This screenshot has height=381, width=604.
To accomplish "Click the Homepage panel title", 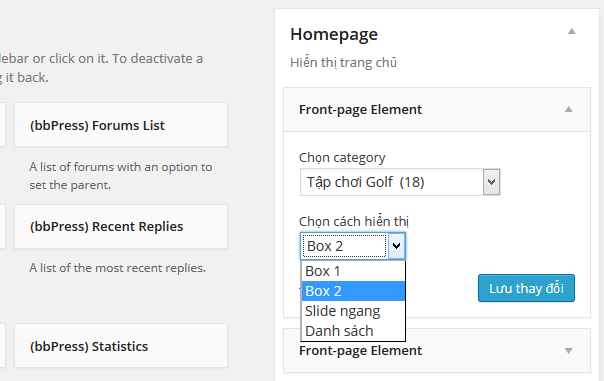I will coord(334,35).
